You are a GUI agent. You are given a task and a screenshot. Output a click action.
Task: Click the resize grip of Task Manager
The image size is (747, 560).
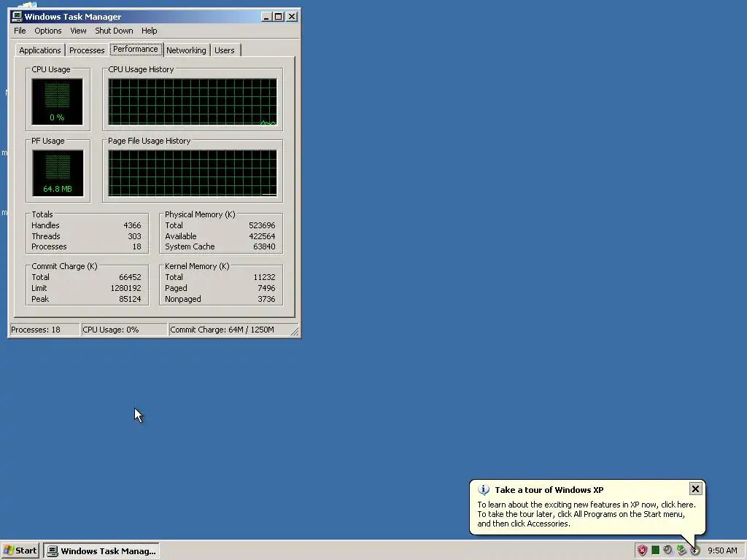(295, 331)
